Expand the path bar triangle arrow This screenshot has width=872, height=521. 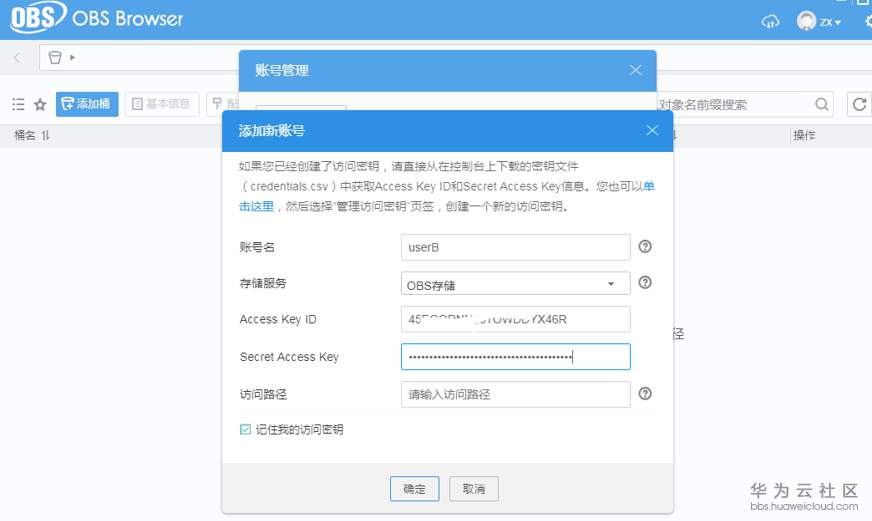click(x=72, y=57)
